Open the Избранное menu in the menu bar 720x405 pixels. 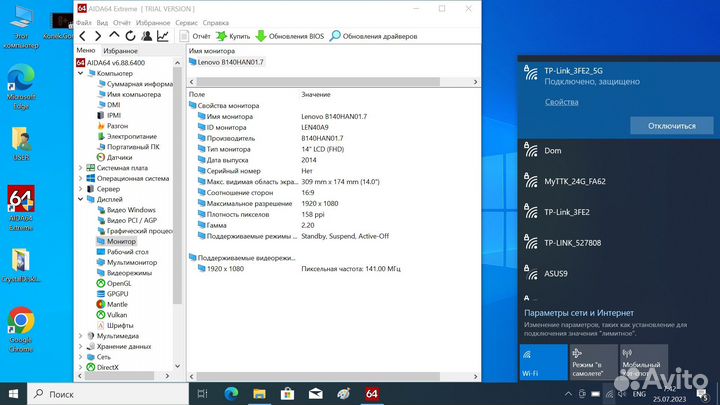pyautogui.click(x=153, y=22)
